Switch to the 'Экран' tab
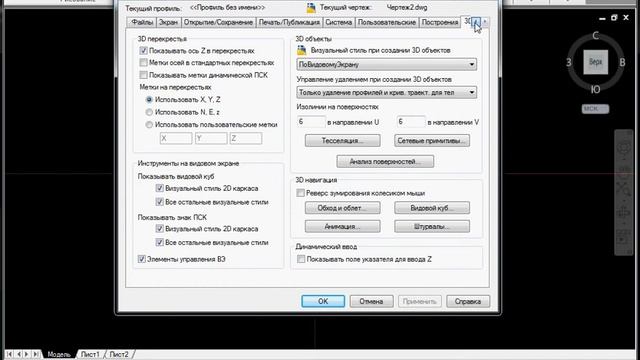Screen dimensions: 640x360 [x=168, y=22]
